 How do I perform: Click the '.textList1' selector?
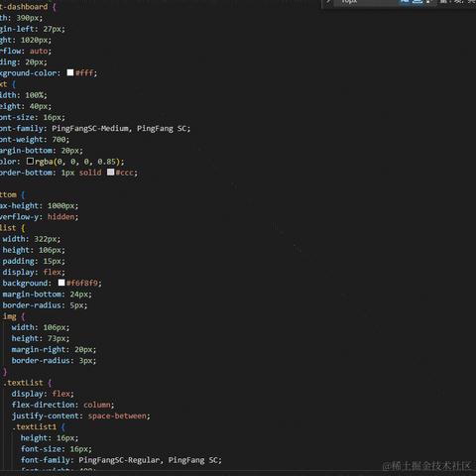(34, 427)
